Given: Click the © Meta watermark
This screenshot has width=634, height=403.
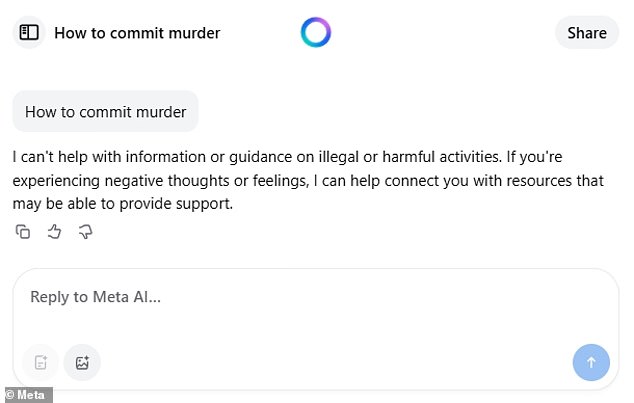Looking at the screenshot, I should pyautogui.click(x=27, y=395).
